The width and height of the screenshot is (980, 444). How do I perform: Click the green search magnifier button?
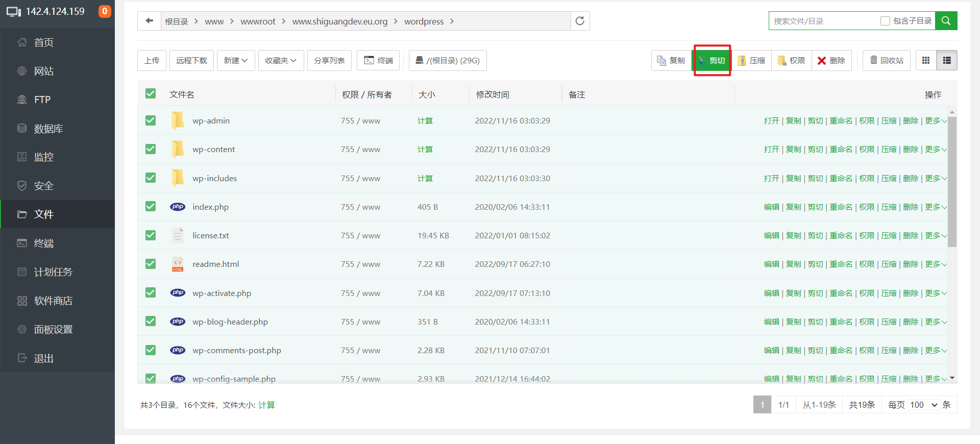pos(946,21)
